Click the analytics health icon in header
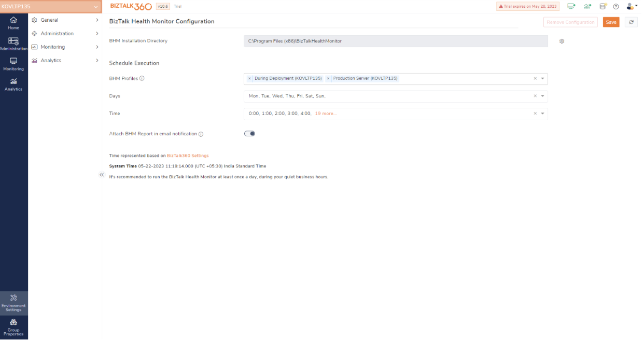The width and height of the screenshot is (644, 340). pyautogui.click(x=586, y=6)
